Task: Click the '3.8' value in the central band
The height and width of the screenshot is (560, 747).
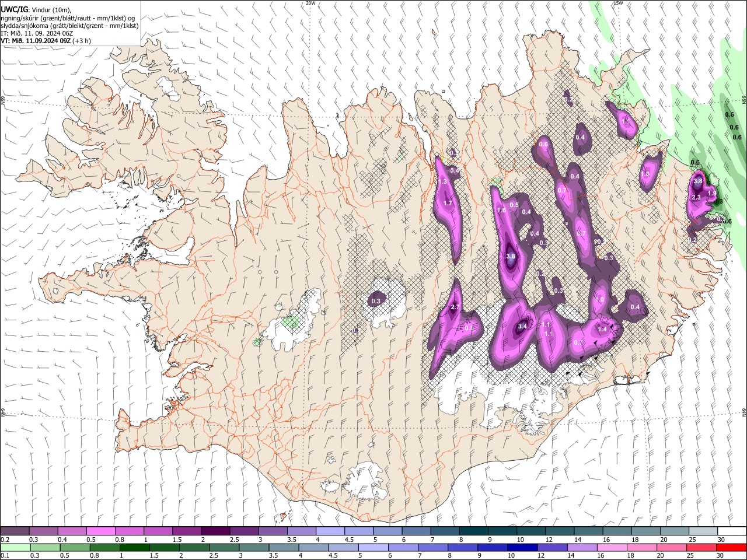Action: pyautogui.click(x=511, y=256)
